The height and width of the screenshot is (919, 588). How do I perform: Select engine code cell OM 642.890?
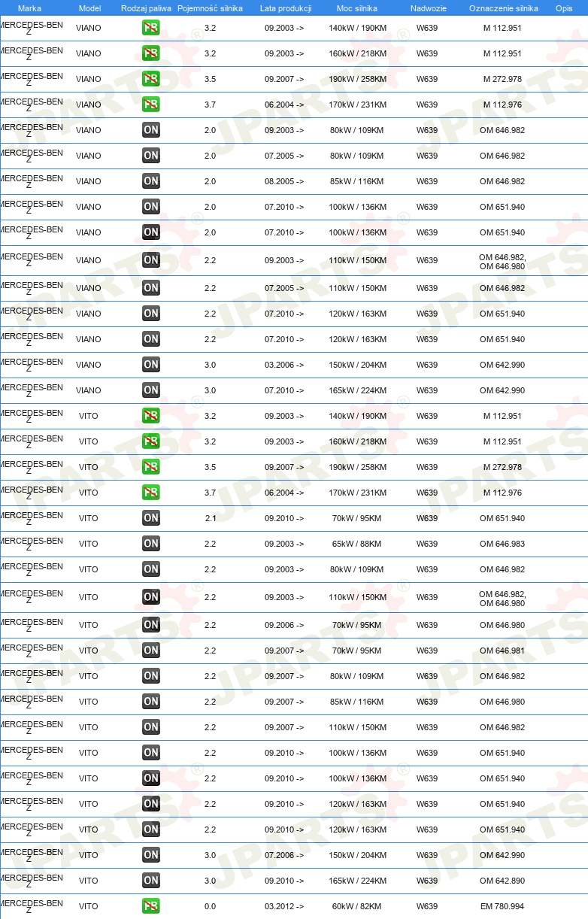(502, 881)
